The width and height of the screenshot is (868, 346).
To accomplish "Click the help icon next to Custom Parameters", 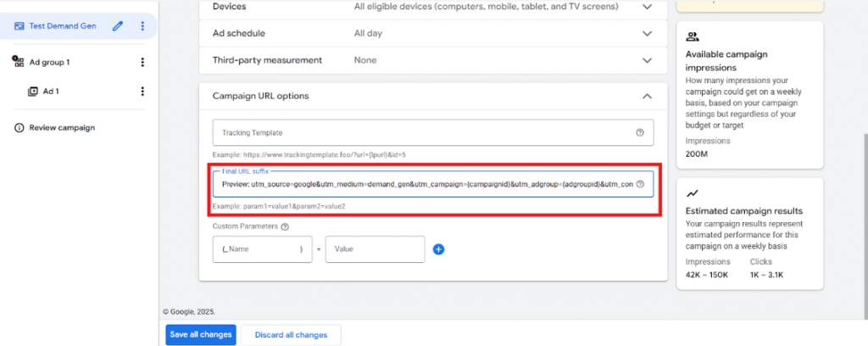I will [x=285, y=226].
